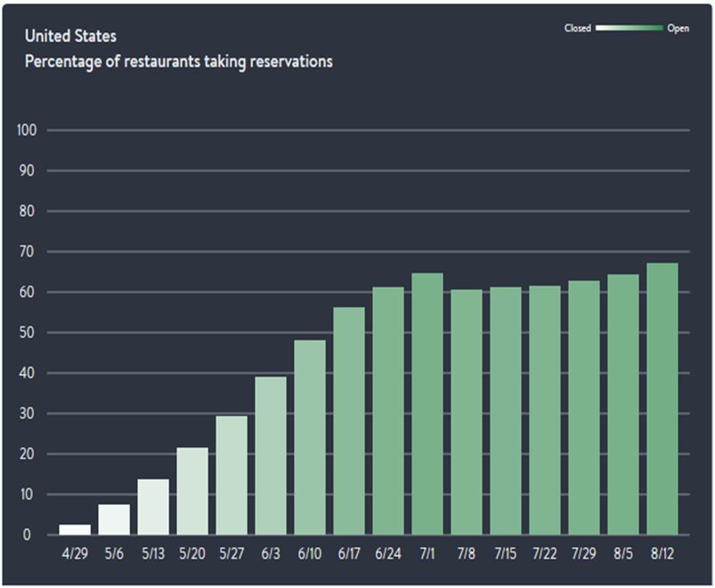Image resolution: width=715 pixels, height=588 pixels.
Task: Click the 5/27 bar
Action: tap(231, 475)
